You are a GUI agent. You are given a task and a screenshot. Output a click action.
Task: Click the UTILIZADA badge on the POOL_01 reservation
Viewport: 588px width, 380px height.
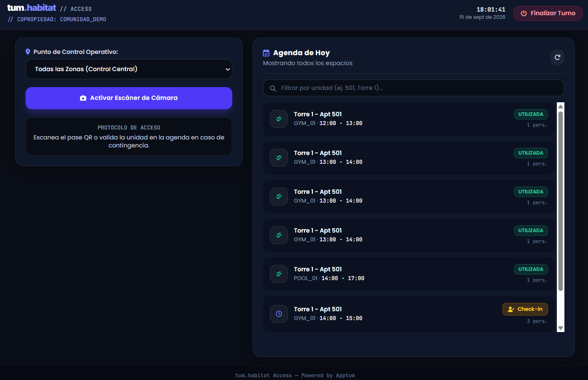(531, 269)
